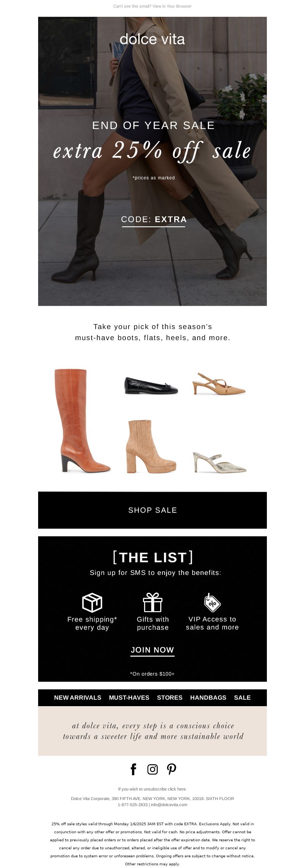Select Sale in the navigation bar
Image resolution: width=305 pixels, height=868 pixels.
[x=242, y=697]
